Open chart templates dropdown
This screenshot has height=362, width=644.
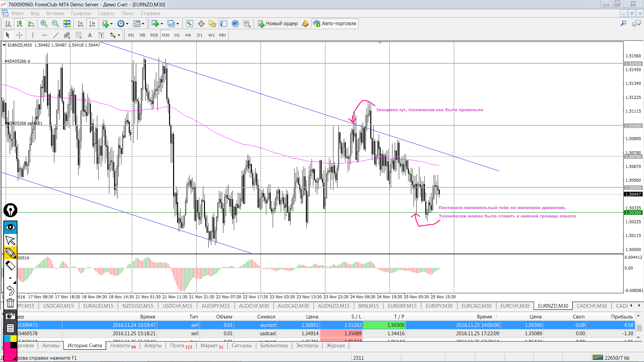point(139,23)
